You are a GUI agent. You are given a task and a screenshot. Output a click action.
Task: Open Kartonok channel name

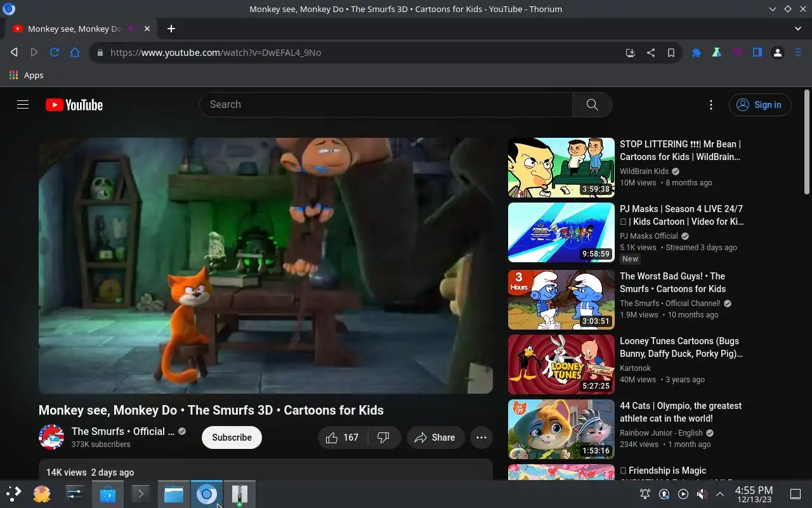[636, 368]
